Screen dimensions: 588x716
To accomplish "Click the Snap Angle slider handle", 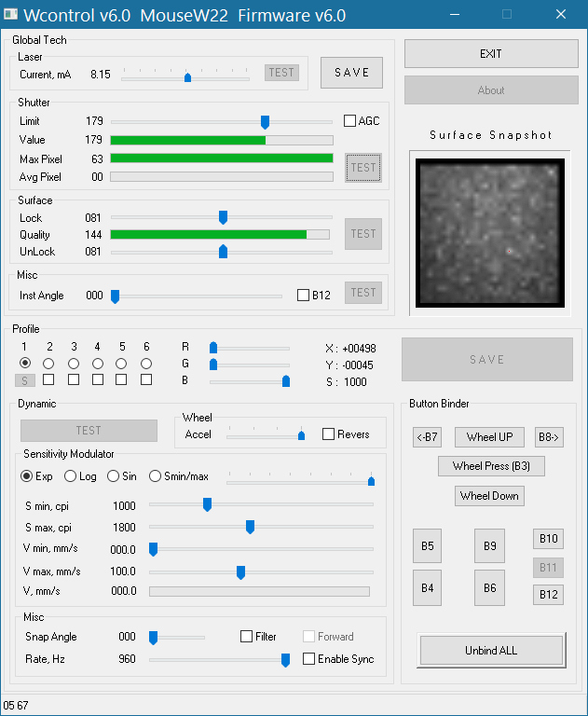I will click(x=154, y=638).
